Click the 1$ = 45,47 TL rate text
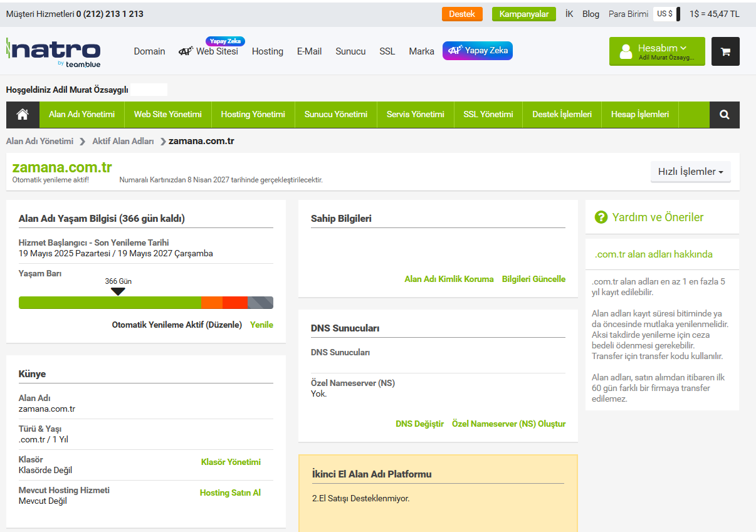 tap(715, 14)
